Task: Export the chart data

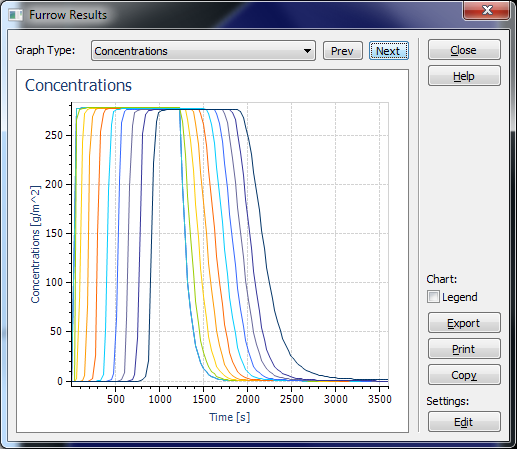Action: 464,323
